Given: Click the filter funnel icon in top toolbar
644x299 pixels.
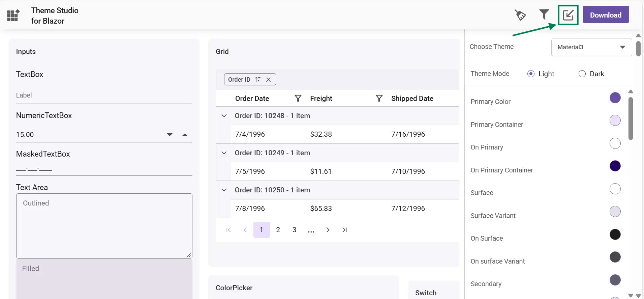Looking at the screenshot, I should [x=544, y=15].
